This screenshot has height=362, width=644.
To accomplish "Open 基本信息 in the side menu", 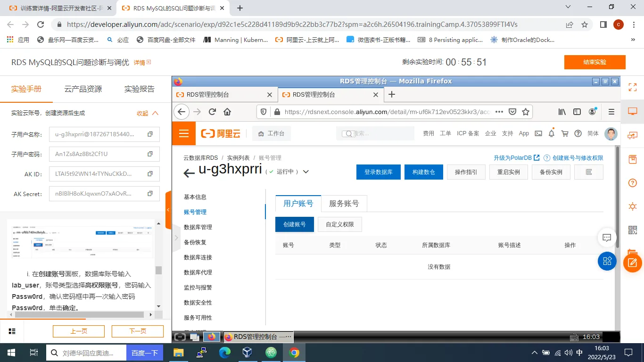I will pos(195,197).
